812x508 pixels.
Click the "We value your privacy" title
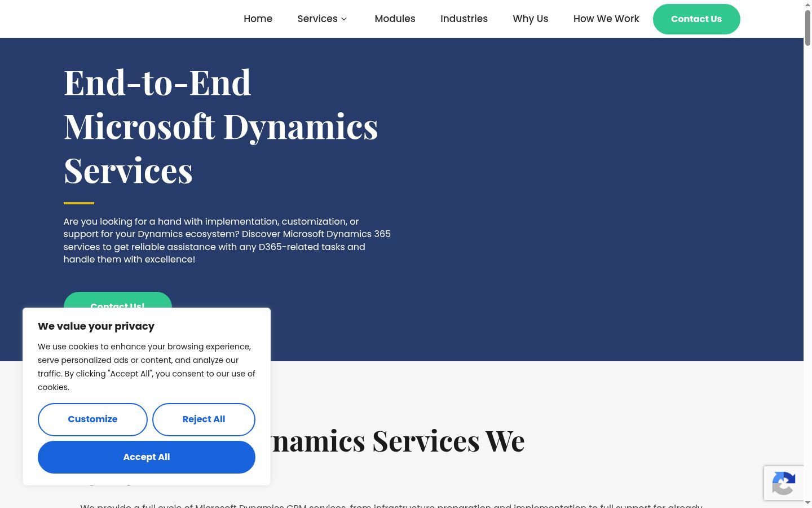[x=96, y=326]
